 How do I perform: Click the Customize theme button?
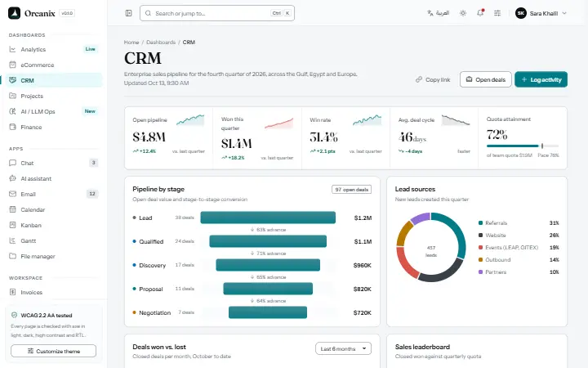click(54, 351)
